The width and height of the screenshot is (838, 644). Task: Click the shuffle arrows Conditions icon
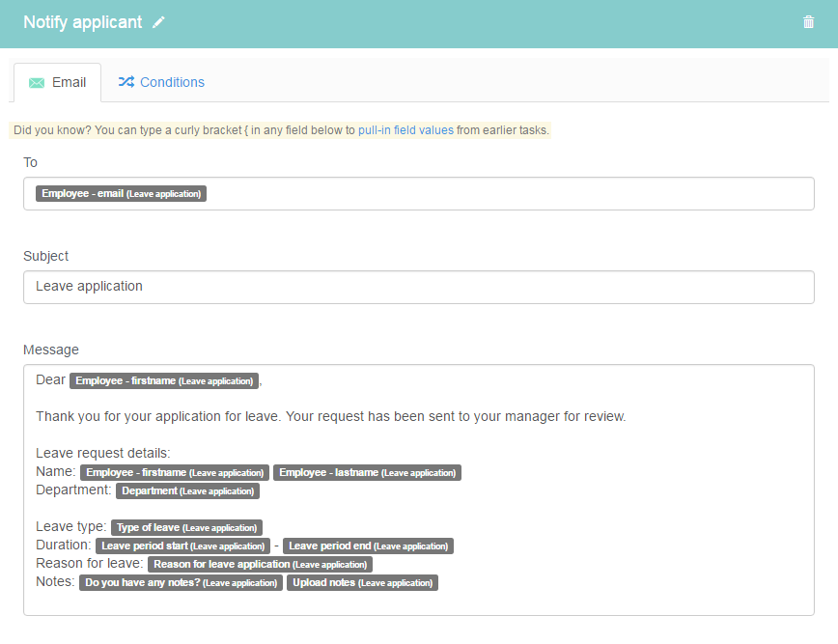coord(126,82)
